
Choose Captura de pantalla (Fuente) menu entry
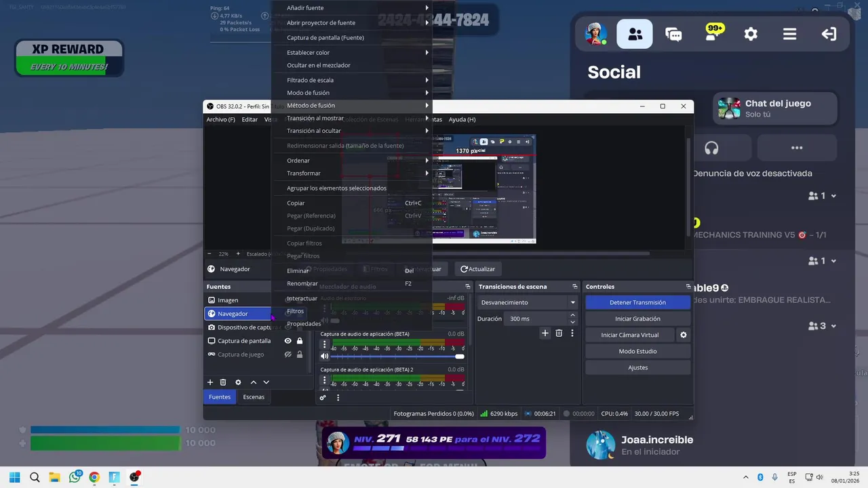click(352, 38)
